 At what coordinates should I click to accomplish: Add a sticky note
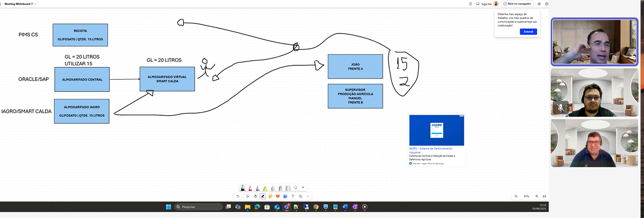[x=270, y=197]
